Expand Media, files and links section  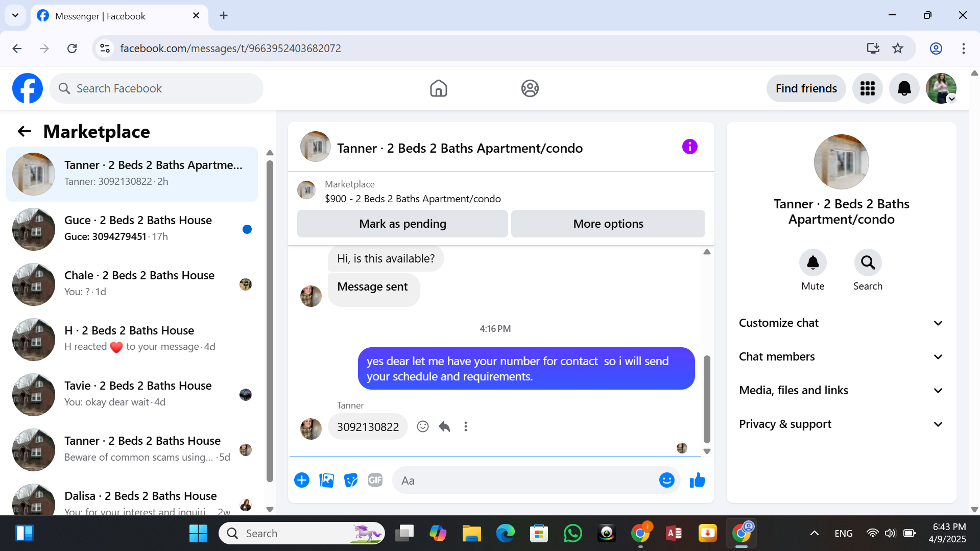(x=841, y=390)
